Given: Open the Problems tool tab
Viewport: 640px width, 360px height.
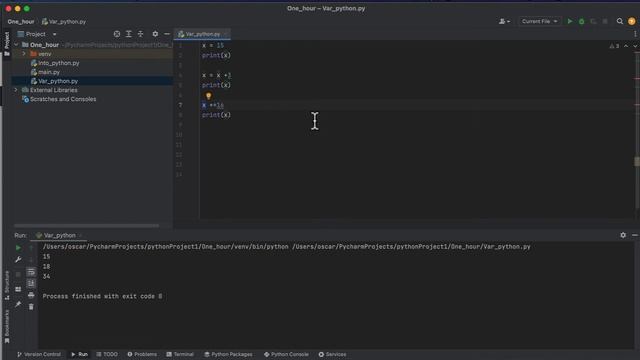Looking at the screenshot, I should 142,354.
